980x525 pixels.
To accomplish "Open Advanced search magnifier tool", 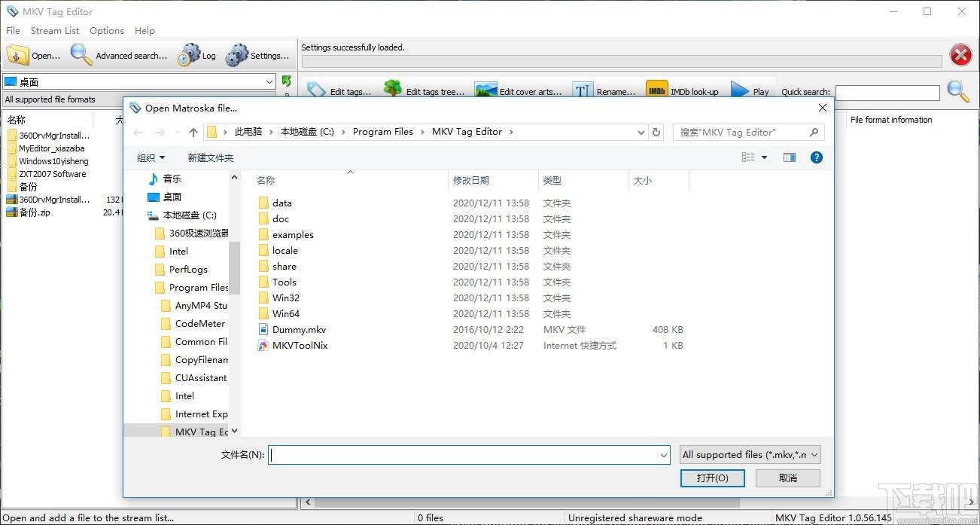I will (81, 55).
